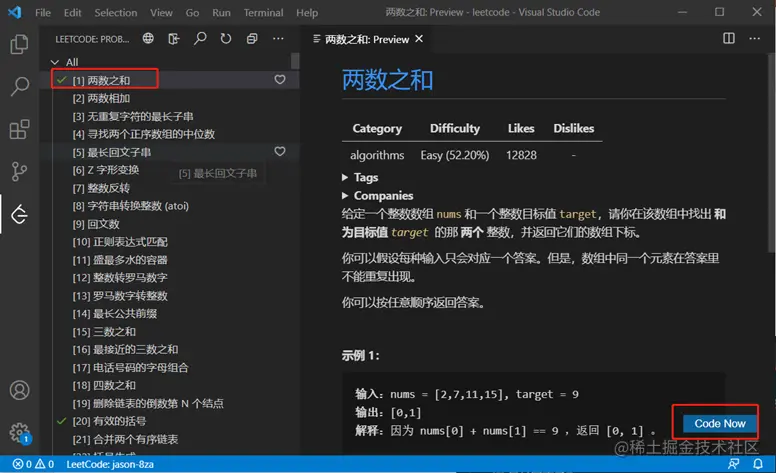Open the Help menu
This screenshot has height=473, width=776.
(x=307, y=12)
